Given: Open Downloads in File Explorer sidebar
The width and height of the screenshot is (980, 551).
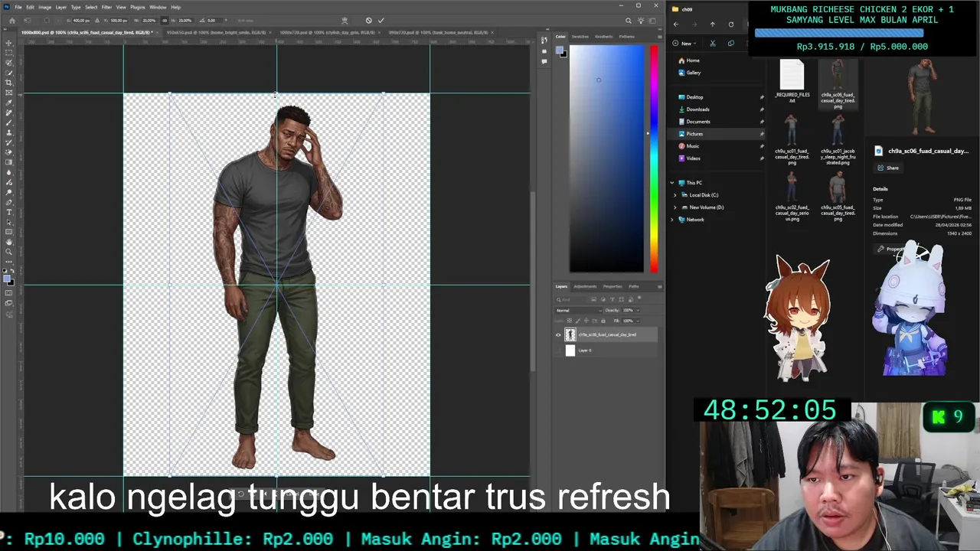Looking at the screenshot, I should coord(697,109).
